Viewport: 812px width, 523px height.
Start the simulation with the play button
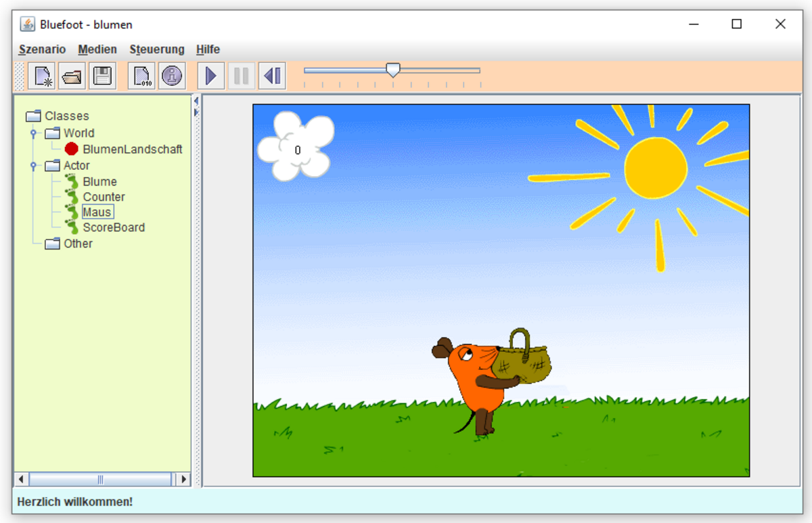click(211, 76)
